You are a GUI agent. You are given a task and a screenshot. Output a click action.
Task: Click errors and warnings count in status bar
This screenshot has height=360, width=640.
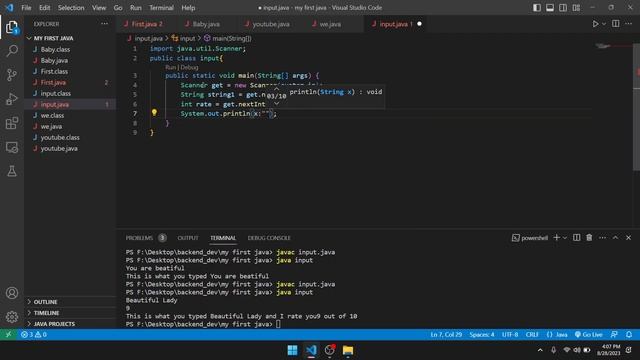point(33,334)
